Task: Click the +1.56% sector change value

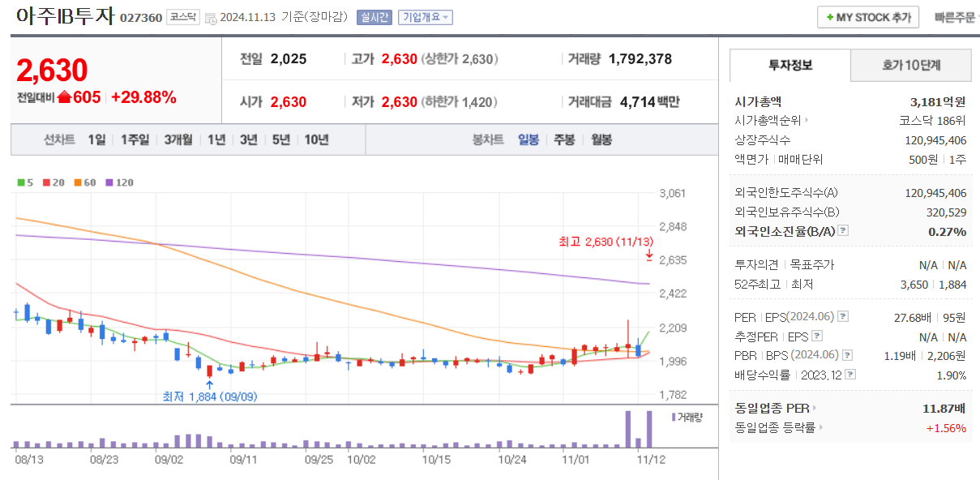Action: 946,427
